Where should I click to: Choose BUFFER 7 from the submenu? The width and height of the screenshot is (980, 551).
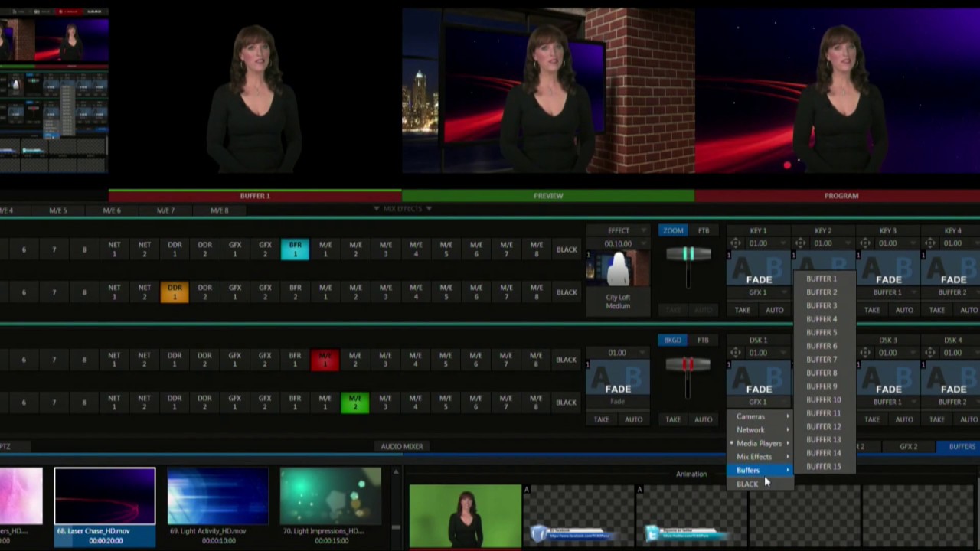(x=822, y=359)
